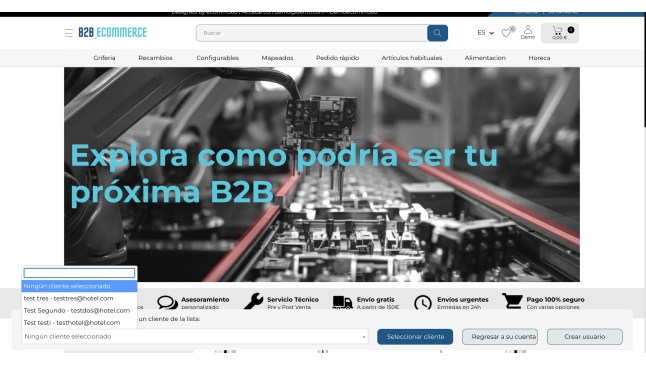Viewport: 646px width, 366px height.
Task: Open the client selection combo box
Action: click(194, 336)
